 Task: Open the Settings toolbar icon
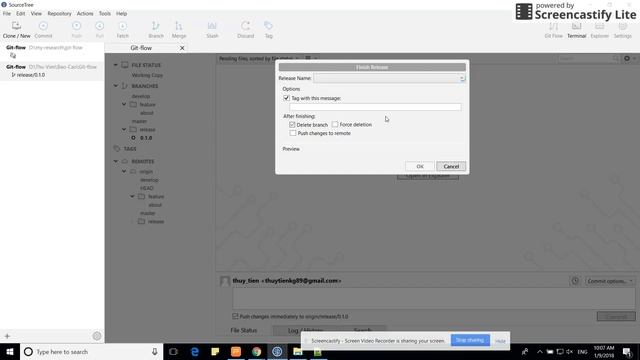622,30
